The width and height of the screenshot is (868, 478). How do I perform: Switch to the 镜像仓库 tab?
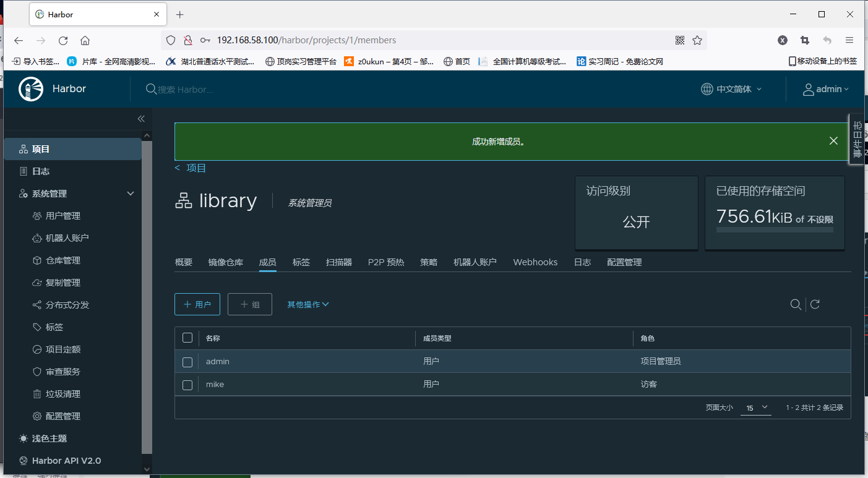pos(226,262)
